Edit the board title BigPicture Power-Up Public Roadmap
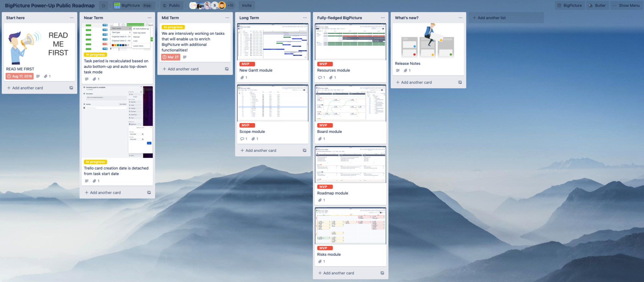The image size is (644, 282). (50, 5)
